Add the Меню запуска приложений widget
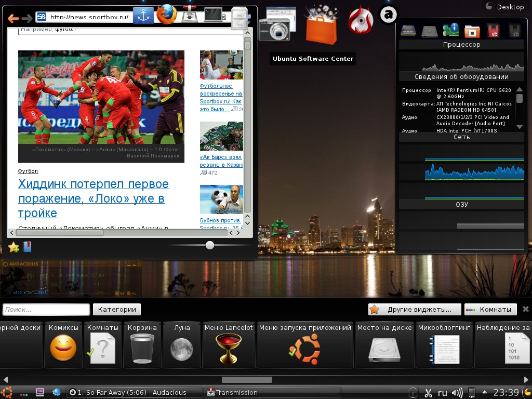 click(x=305, y=345)
